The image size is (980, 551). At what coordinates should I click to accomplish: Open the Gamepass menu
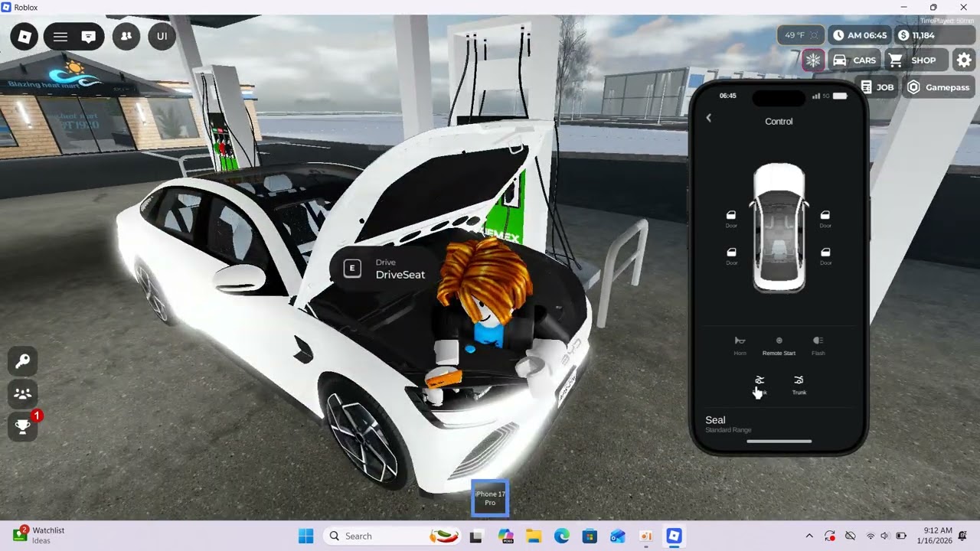coord(939,87)
